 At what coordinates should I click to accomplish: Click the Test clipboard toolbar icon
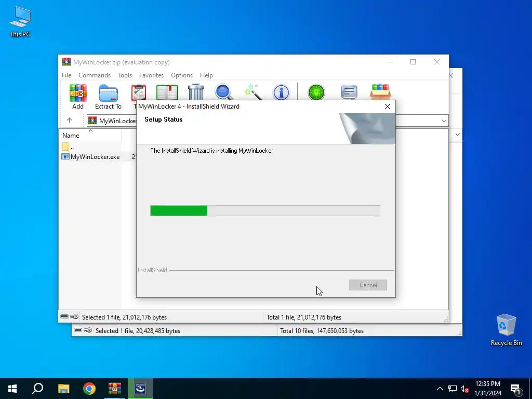pyautogui.click(x=138, y=92)
